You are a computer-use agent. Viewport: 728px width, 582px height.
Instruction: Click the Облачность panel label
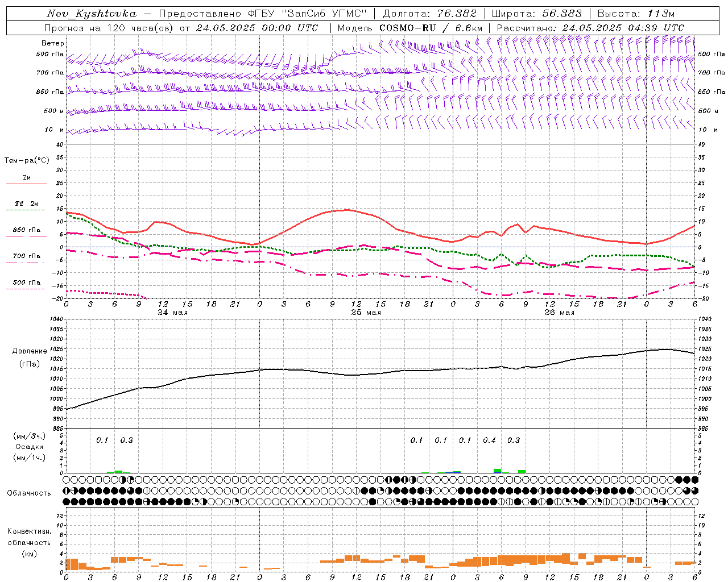[x=29, y=493]
